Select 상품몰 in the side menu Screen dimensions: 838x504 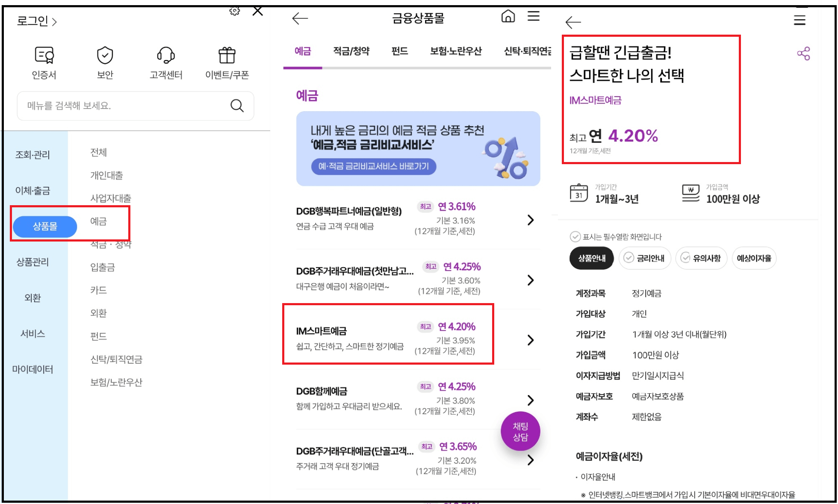[x=45, y=227]
